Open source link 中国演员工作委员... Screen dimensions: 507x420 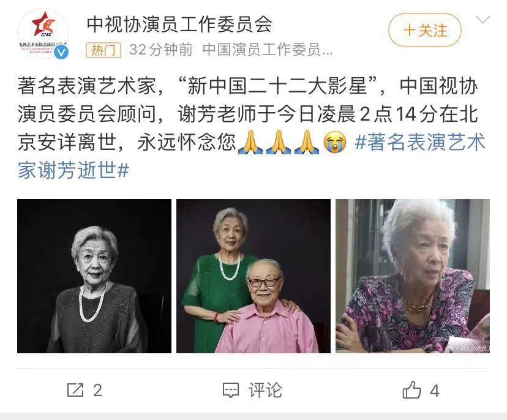click(x=268, y=50)
